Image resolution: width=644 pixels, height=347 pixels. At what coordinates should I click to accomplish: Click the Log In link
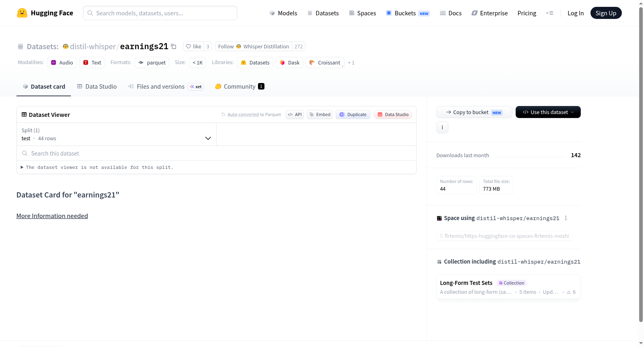pos(576,13)
